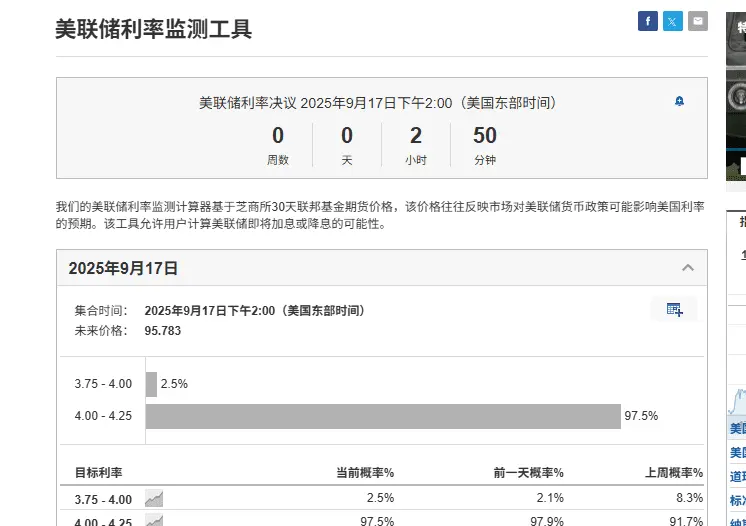Click the 3.75 - 4.00 table row label
746x526 pixels.
(103, 500)
